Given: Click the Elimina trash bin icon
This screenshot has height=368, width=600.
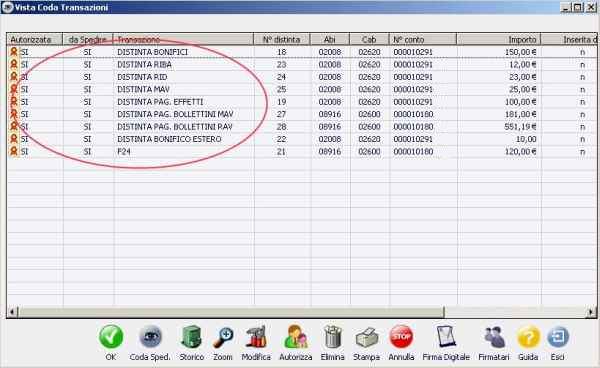Looking at the screenshot, I should pyautogui.click(x=333, y=337).
